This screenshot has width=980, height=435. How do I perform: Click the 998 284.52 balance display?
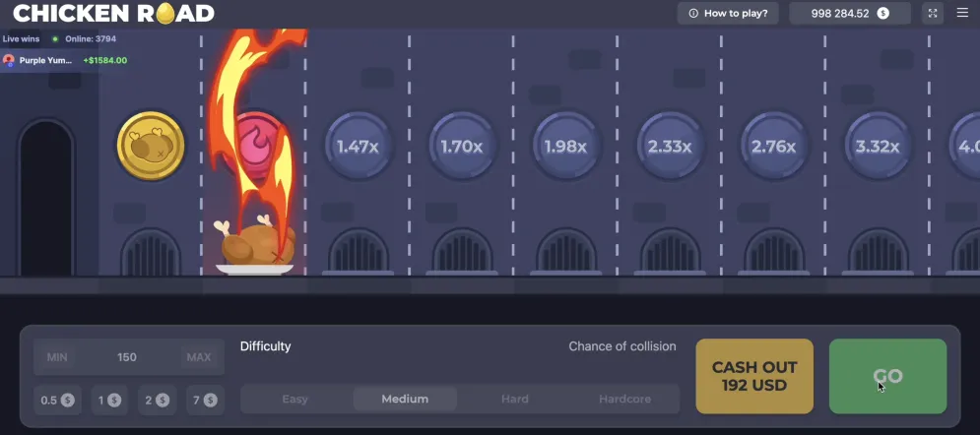coord(850,13)
